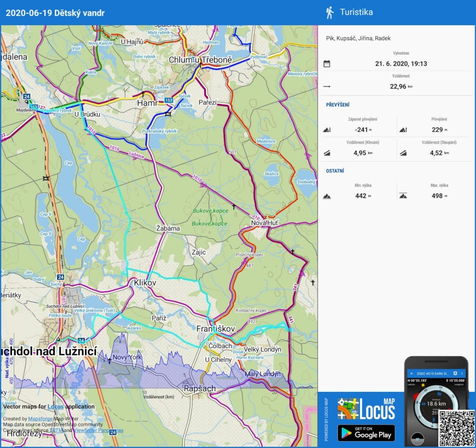
Task: Click the QR code image
Action: pos(456,428)
